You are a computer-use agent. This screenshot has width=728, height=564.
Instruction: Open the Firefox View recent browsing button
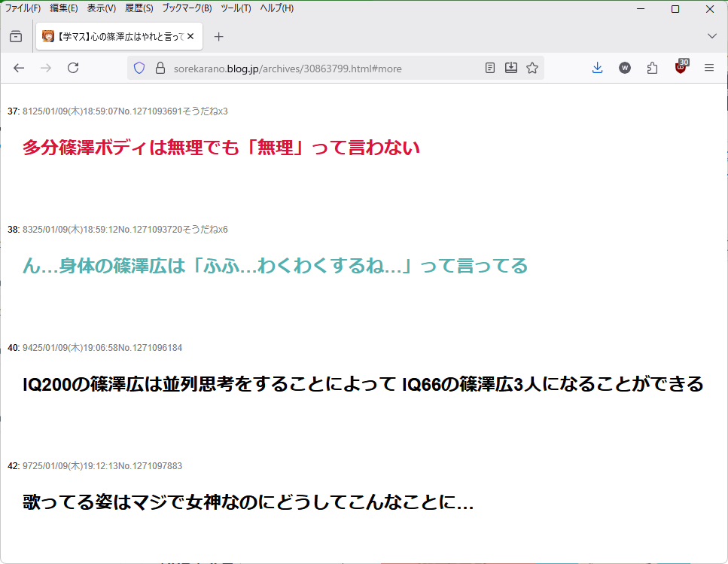click(x=16, y=36)
